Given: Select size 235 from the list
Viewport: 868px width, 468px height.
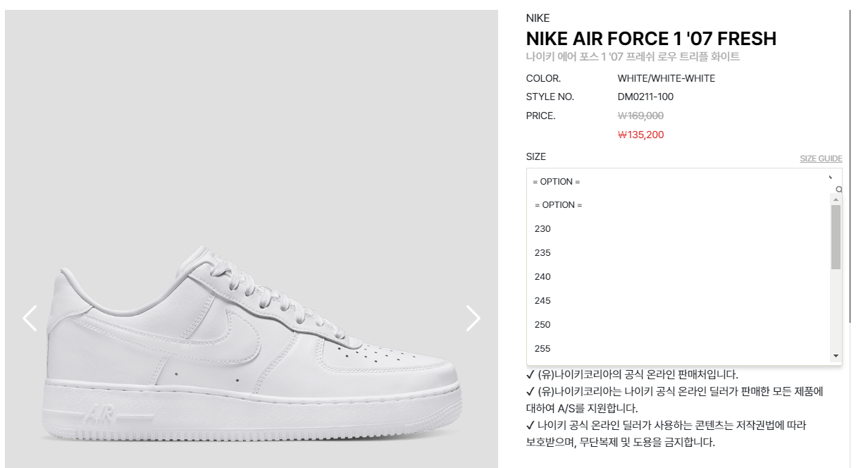Looking at the screenshot, I should click(543, 253).
